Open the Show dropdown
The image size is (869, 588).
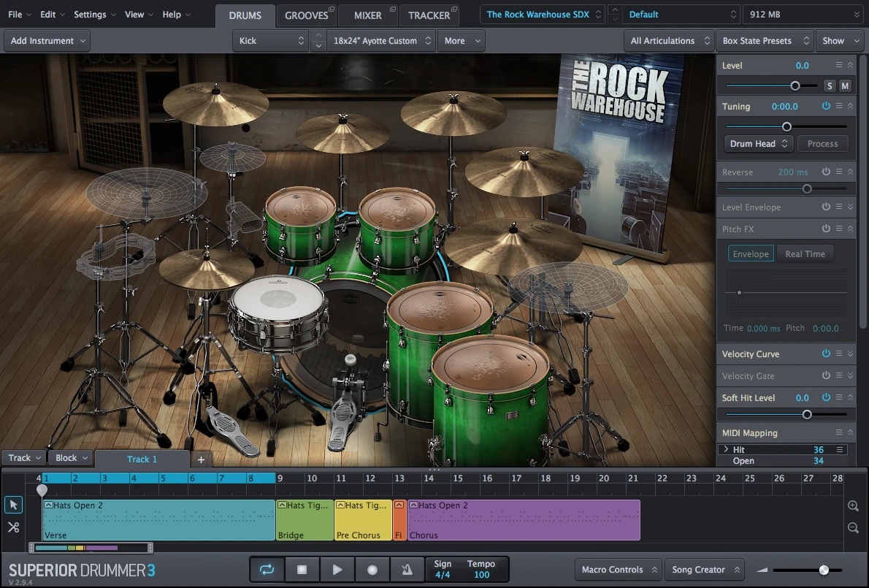coord(840,40)
